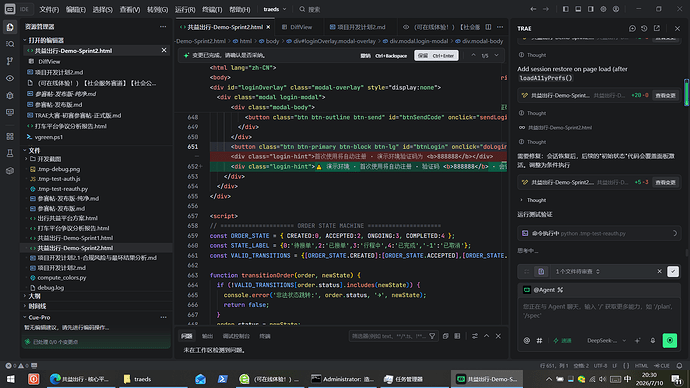Toggle bottom panel layout icon
Screen dimensions: 690x388
coord(578,9)
